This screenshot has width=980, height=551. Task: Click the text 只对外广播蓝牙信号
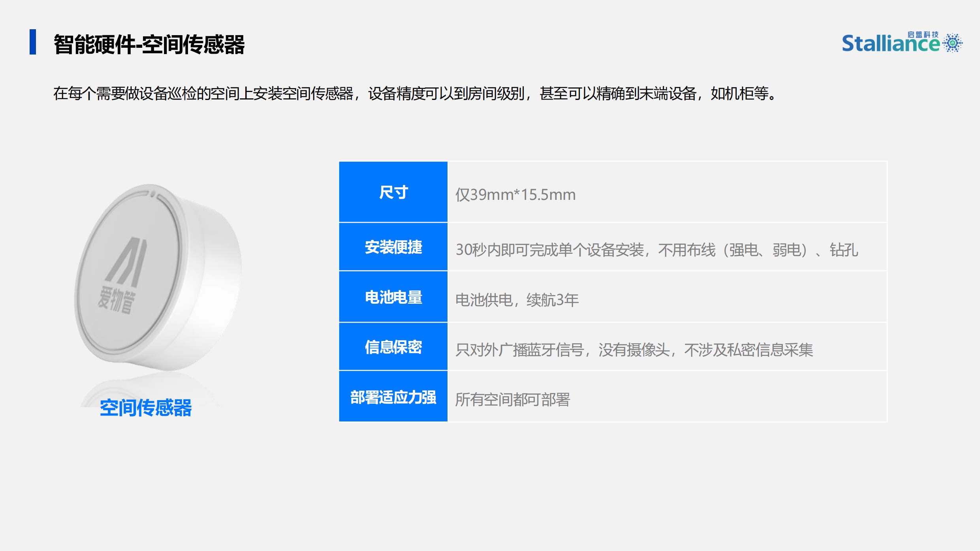[x=520, y=350]
